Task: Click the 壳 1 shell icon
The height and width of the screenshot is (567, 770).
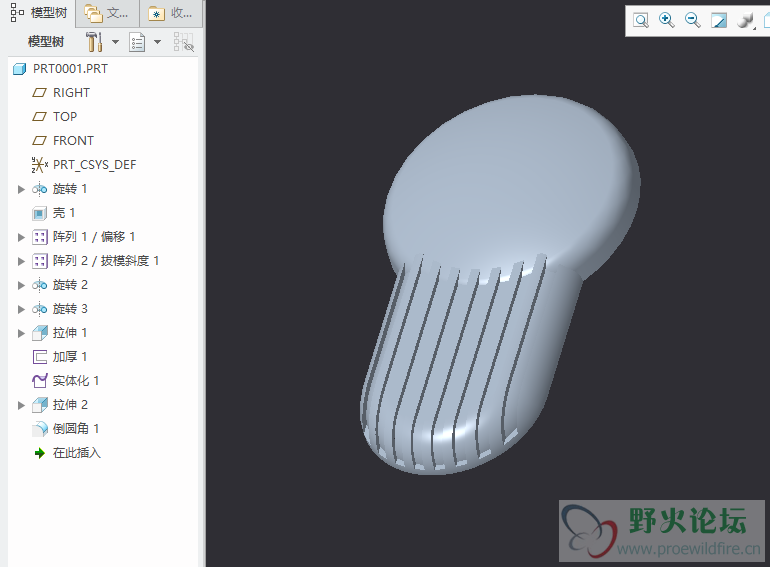Action: 39,214
